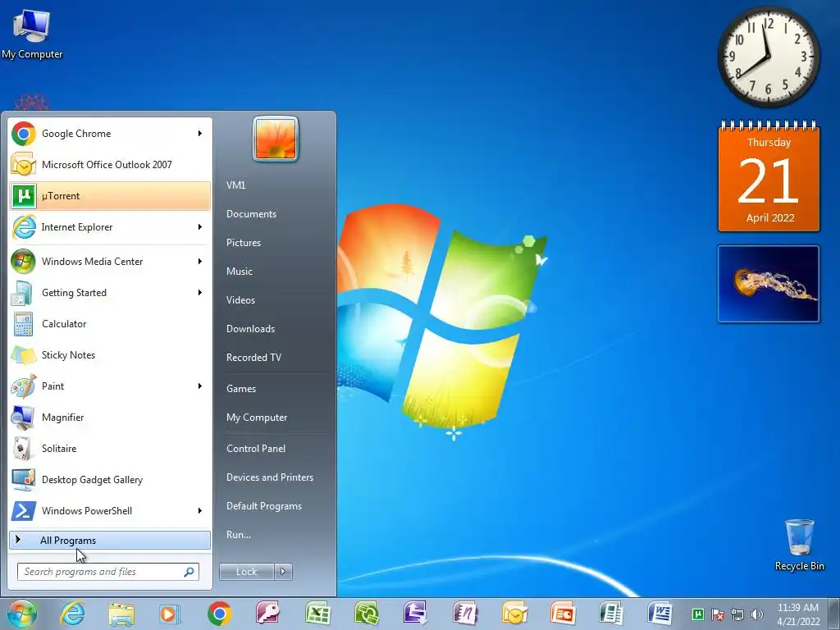Image resolution: width=840 pixels, height=630 pixels.
Task: Open Downloads folder
Action: (x=250, y=329)
